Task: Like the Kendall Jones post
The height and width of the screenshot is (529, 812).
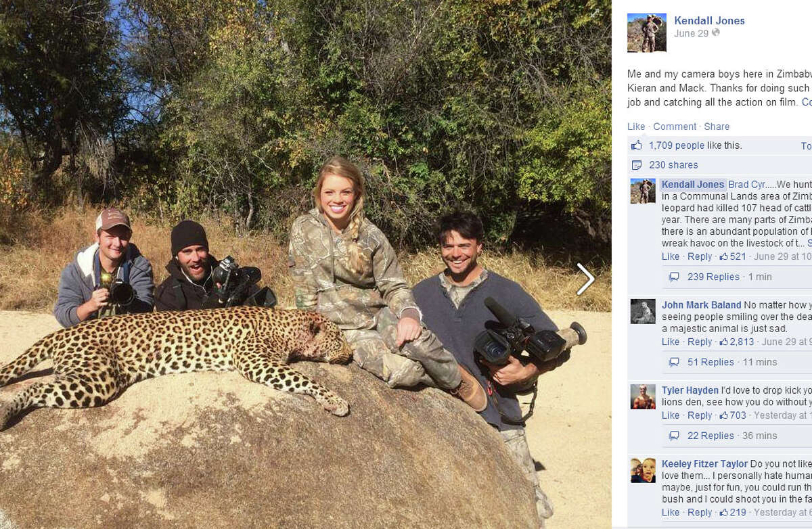Action: pyautogui.click(x=635, y=127)
